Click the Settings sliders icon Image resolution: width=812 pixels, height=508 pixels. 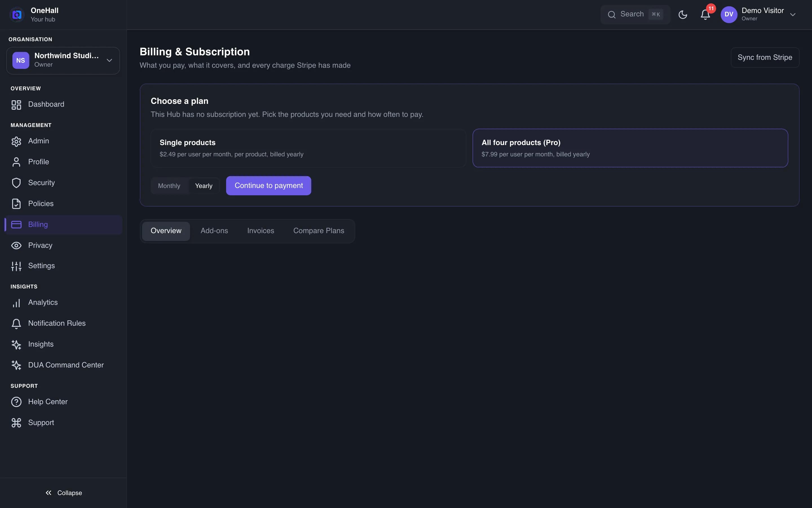pyautogui.click(x=16, y=266)
